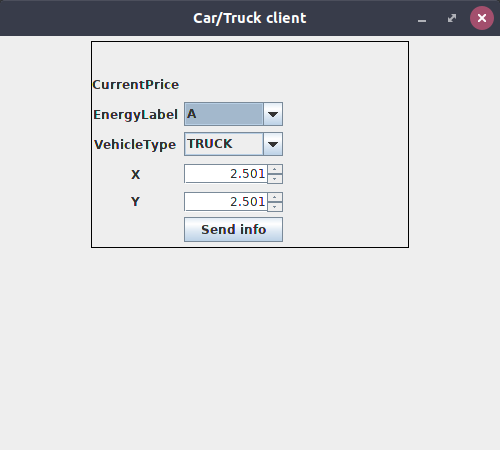Focus the X spinner text field
The height and width of the screenshot is (450, 500).
226,174
